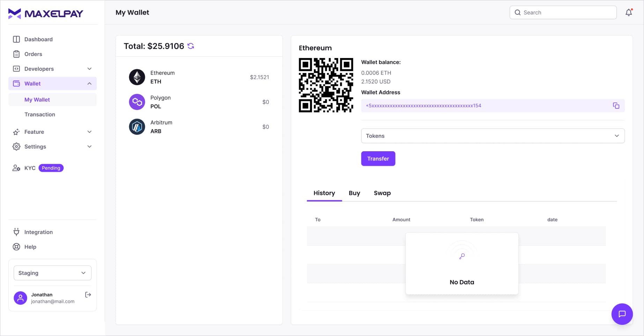Image resolution: width=644 pixels, height=336 pixels.
Task: Click the My Wallet page title
Action: coord(132,13)
